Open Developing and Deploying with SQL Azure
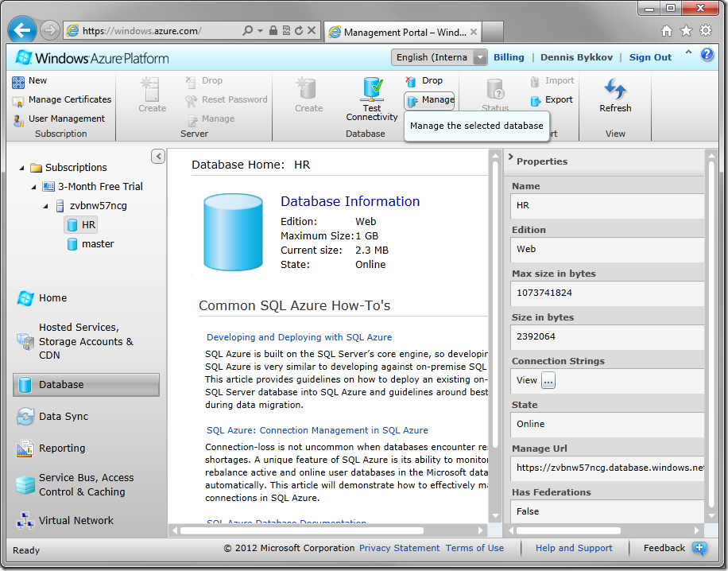 coord(299,337)
